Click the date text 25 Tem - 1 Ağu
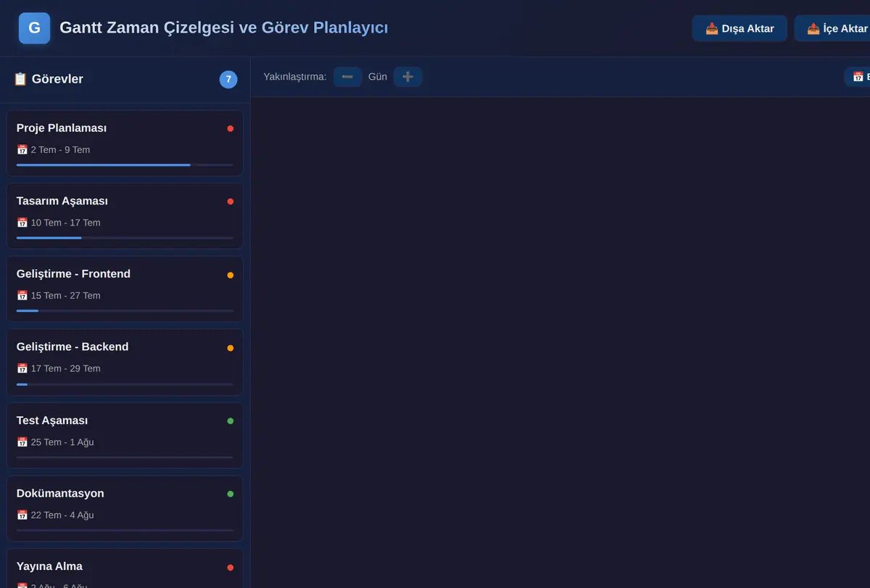The height and width of the screenshot is (588, 870). tap(62, 442)
